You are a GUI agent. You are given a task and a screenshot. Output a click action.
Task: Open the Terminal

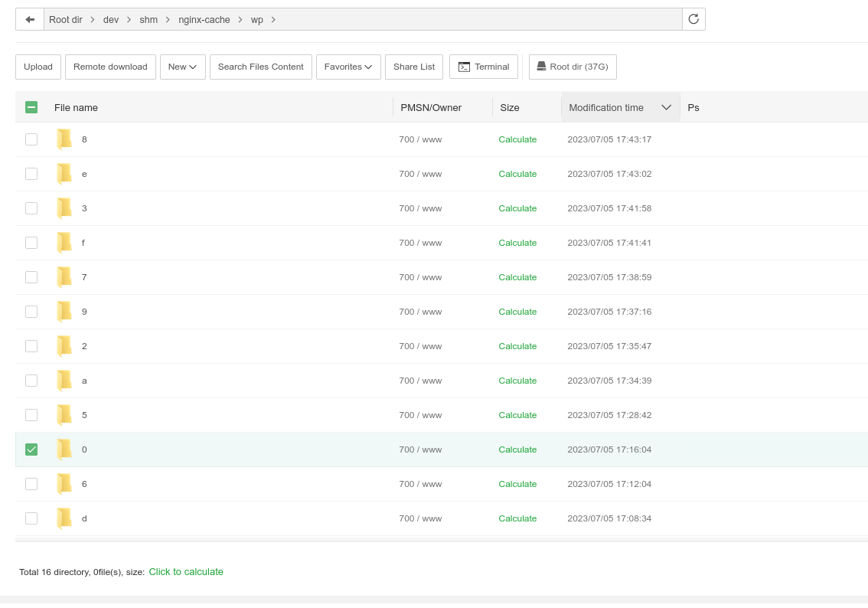click(484, 67)
